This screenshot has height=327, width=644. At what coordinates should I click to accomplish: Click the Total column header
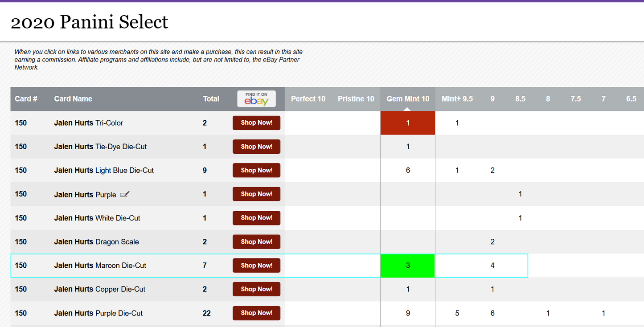(x=211, y=99)
